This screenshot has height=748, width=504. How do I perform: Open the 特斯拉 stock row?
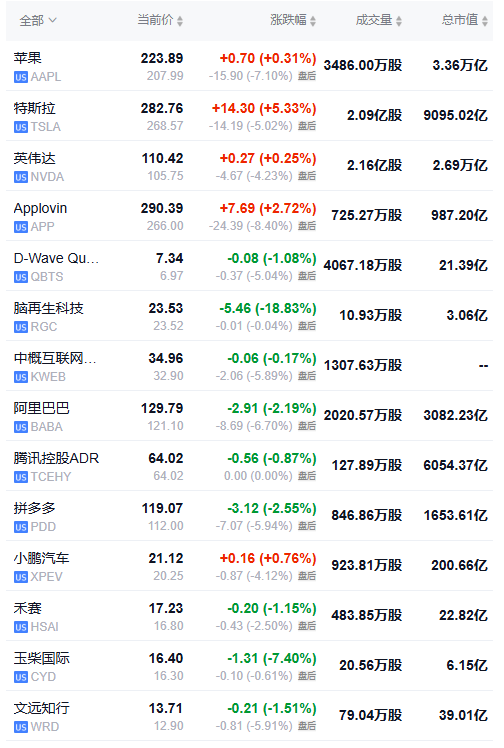[x=249, y=116]
